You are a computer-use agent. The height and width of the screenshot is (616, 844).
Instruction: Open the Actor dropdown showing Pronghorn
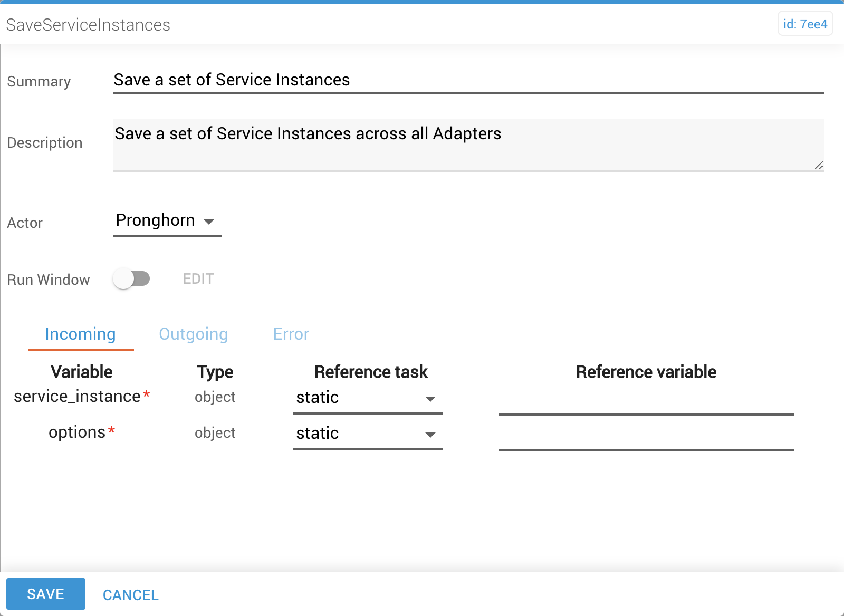point(167,221)
